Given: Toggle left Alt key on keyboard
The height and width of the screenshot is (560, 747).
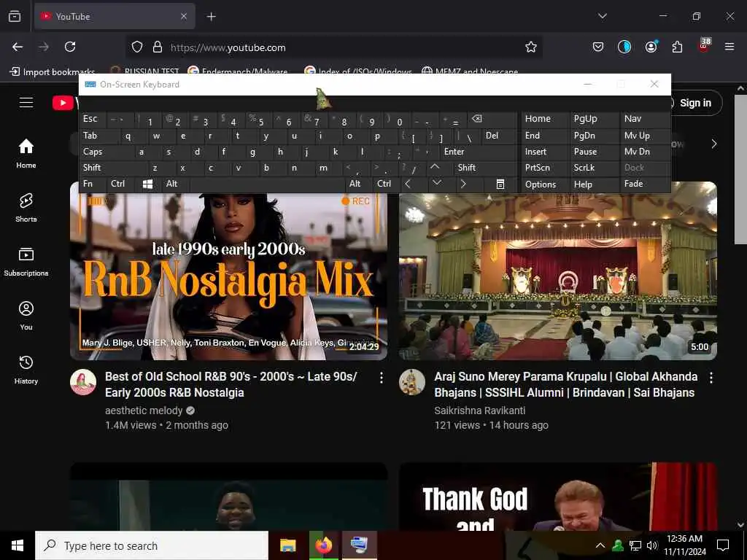Looking at the screenshot, I should (x=175, y=184).
